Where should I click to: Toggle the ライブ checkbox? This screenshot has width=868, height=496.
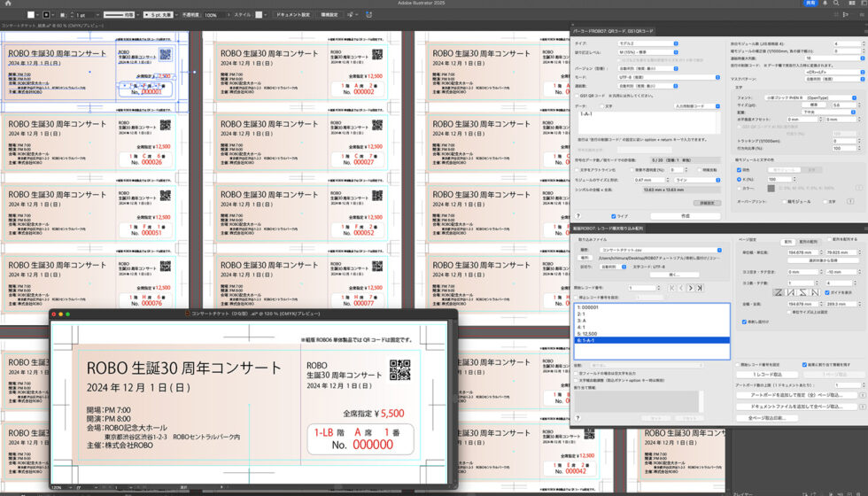(613, 216)
